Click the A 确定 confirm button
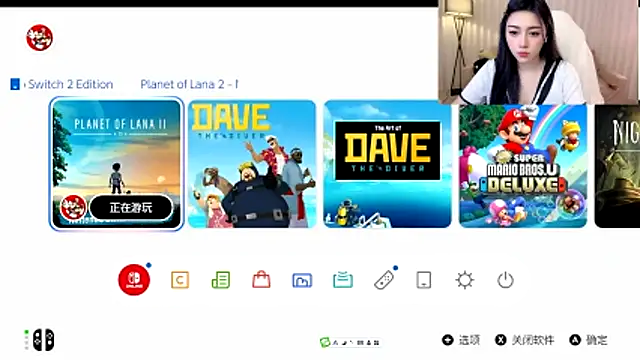 click(x=589, y=340)
